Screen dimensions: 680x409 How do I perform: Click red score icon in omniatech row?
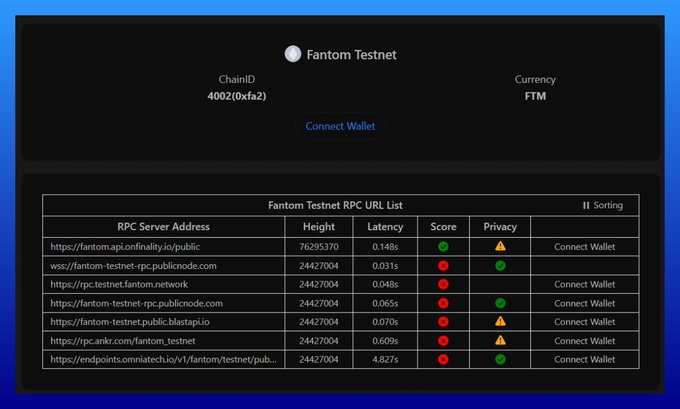tap(443, 360)
